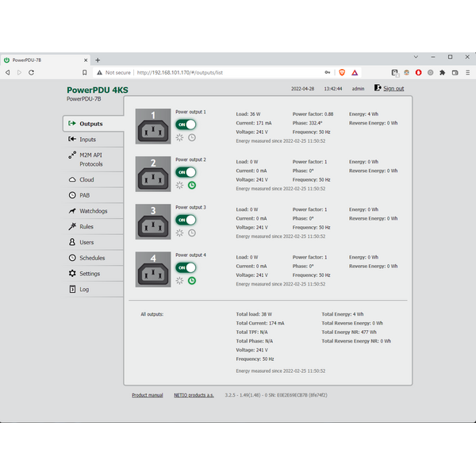The height and width of the screenshot is (476, 476).
Task: Click the outlet 3 socket image
Action: coord(153,221)
